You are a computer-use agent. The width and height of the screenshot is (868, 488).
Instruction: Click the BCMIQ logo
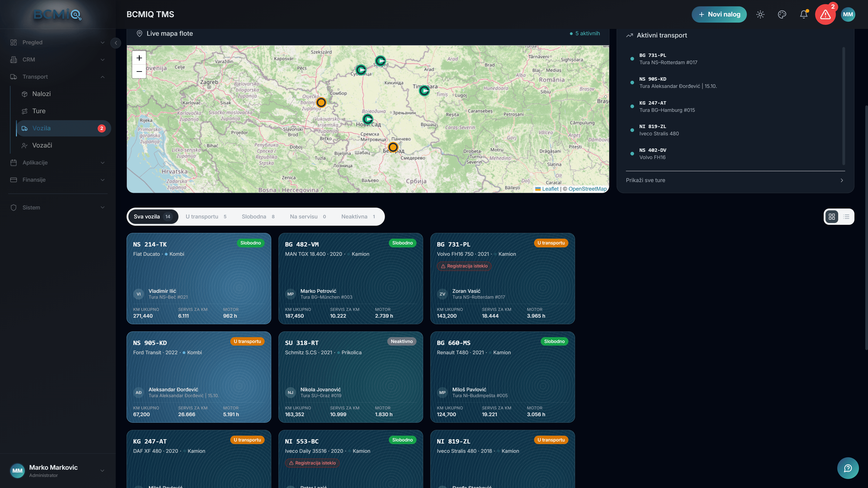(58, 14)
